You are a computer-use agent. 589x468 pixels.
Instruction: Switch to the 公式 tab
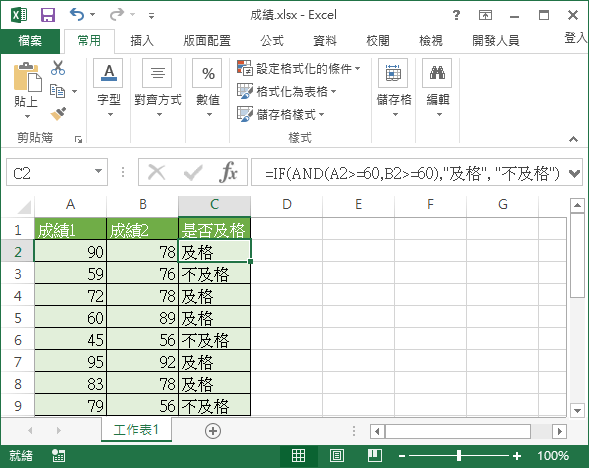272,41
